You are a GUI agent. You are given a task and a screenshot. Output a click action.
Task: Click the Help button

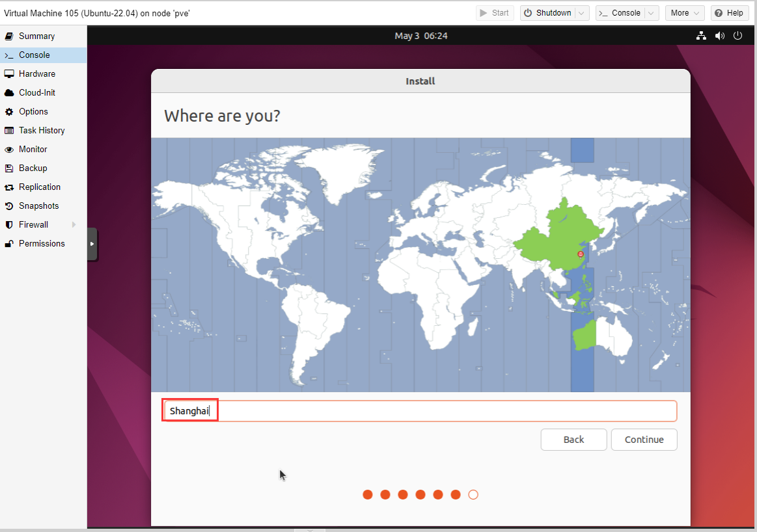[729, 13]
